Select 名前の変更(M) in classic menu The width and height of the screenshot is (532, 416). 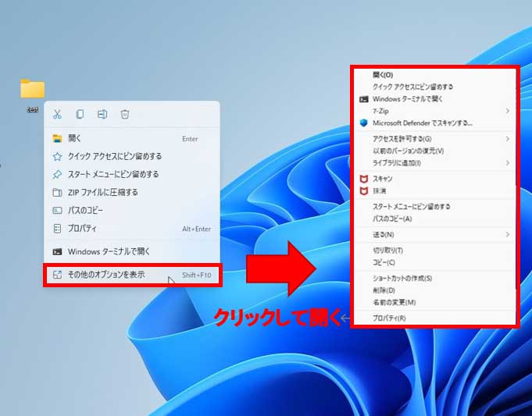coord(395,302)
